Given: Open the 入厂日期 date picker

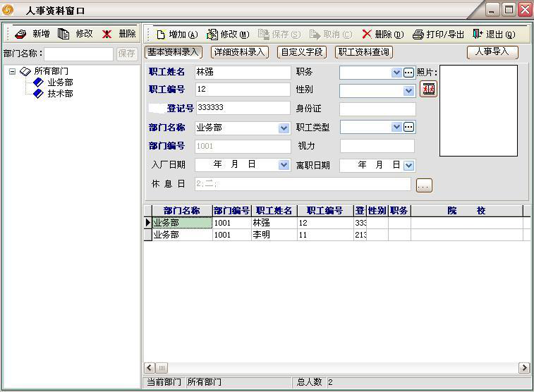Looking at the screenshot, I should [x=284, y=165].
